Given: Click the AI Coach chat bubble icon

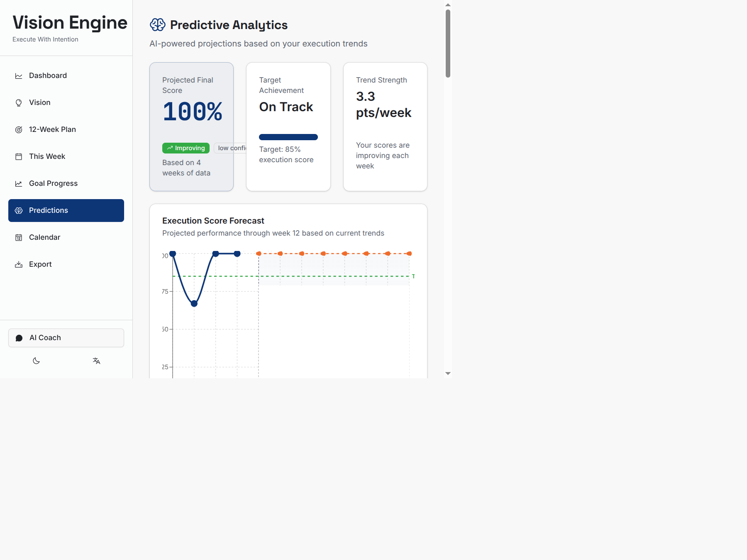Looking at the screenshot, I should [x=19, y=338].
